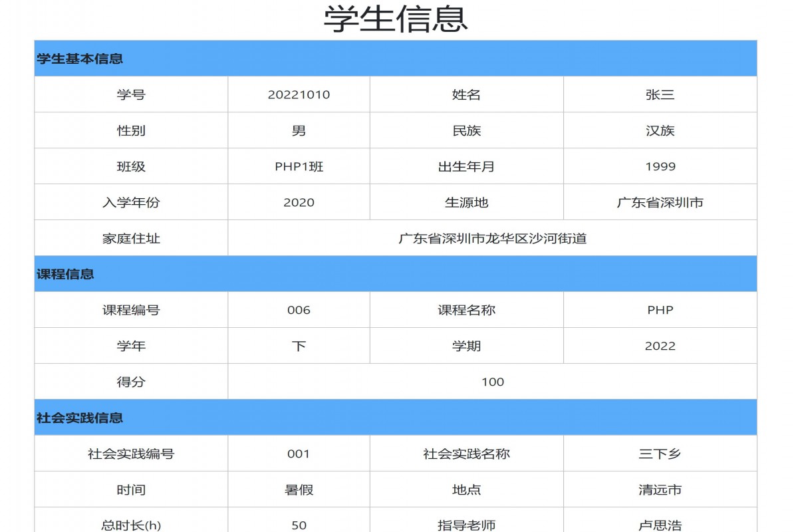798x532 pixels.
Task: Click the practice name 三下乡
Action: [660, 454]
